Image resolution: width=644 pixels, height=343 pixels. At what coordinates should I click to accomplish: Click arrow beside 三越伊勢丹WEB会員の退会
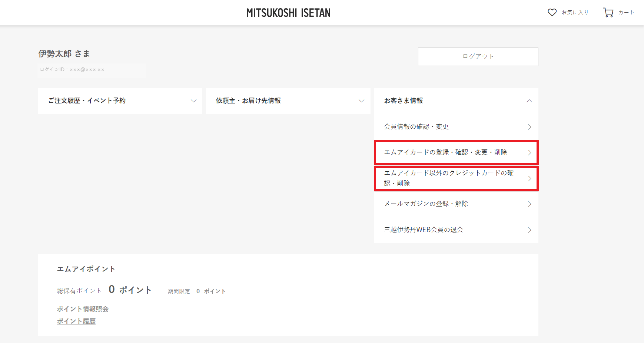pos(530,230)
